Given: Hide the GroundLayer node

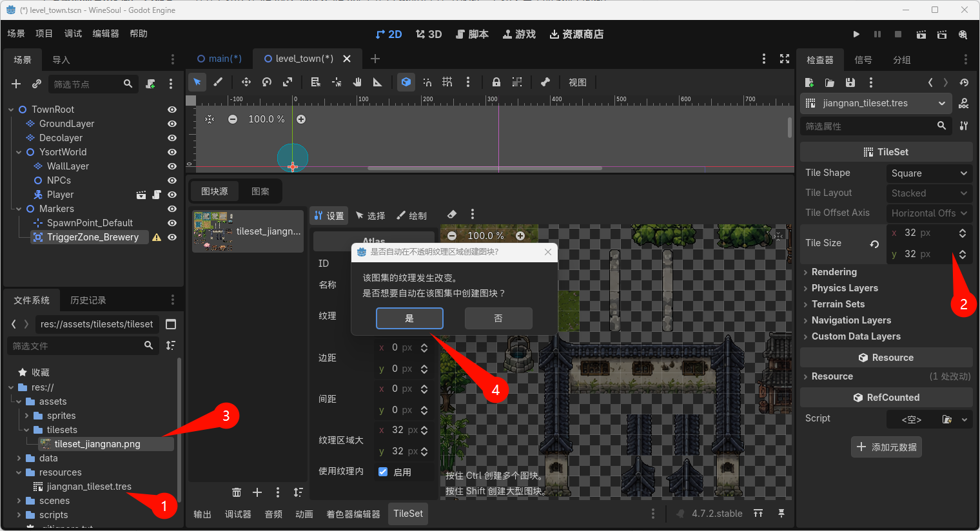Looking at the screenshot, I should coord(172,124).
